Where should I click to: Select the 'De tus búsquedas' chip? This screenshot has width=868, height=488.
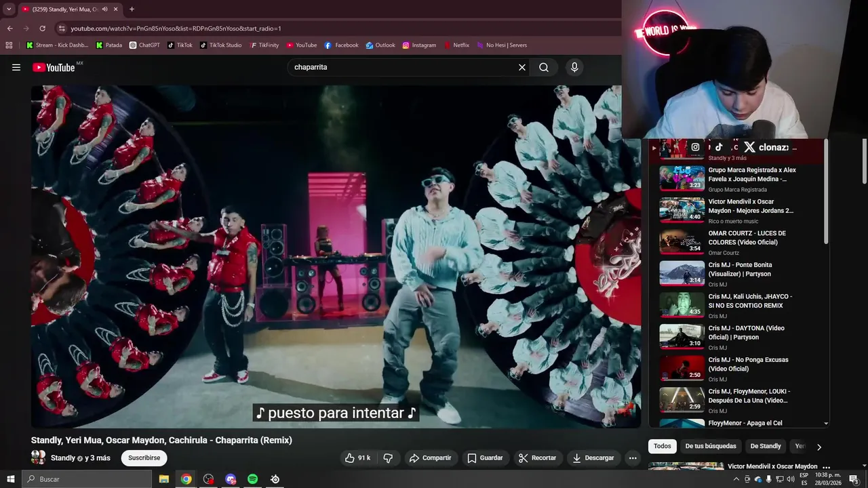[711, 446]
